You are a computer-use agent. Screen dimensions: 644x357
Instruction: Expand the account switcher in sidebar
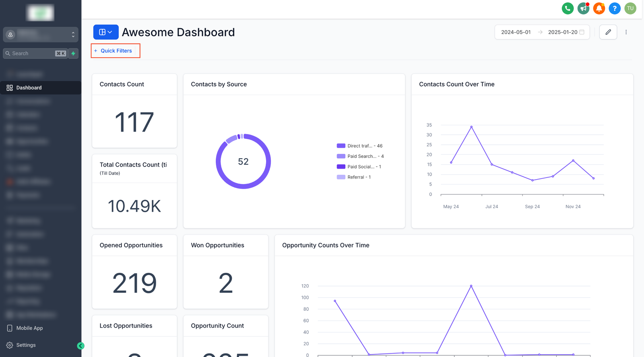[40, 35]
